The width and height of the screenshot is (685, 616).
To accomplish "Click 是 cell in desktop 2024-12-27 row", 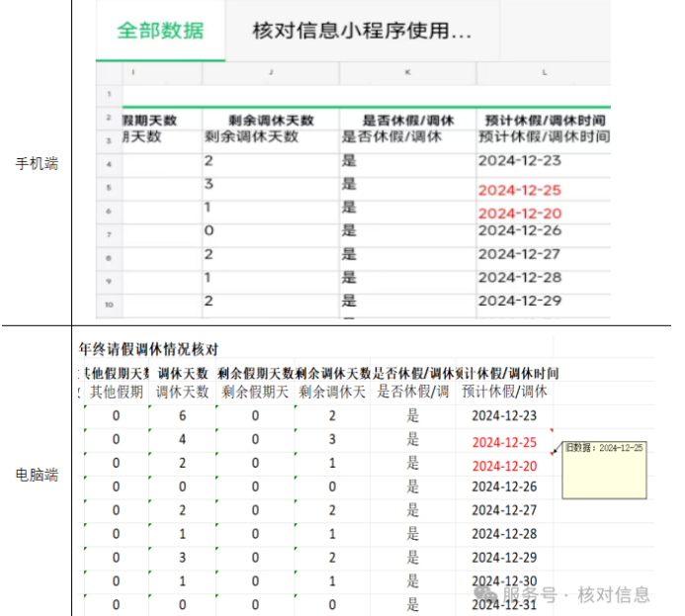I will (413, 510).
